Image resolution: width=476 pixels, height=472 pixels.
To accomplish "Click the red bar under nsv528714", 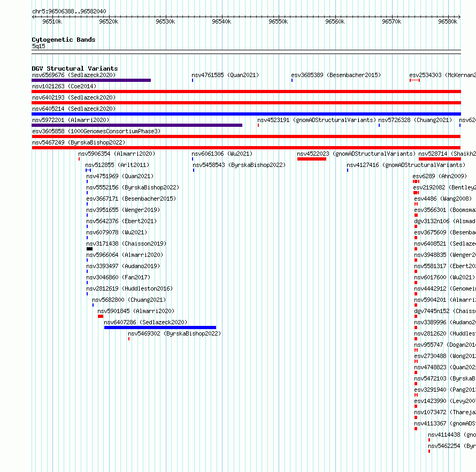I will [x=440, y=159].
